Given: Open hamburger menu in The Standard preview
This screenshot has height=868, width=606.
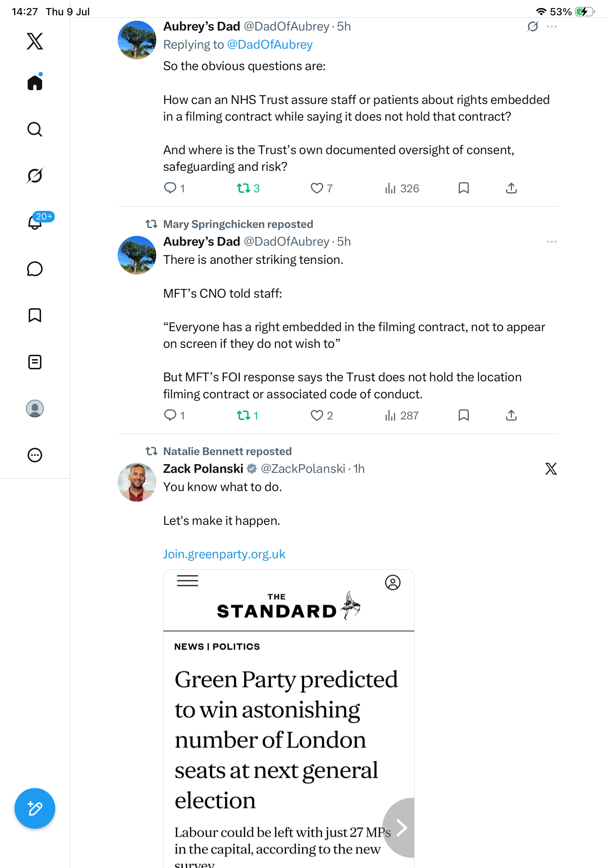Looking at the screenshot, I should (x=188, y=581).
